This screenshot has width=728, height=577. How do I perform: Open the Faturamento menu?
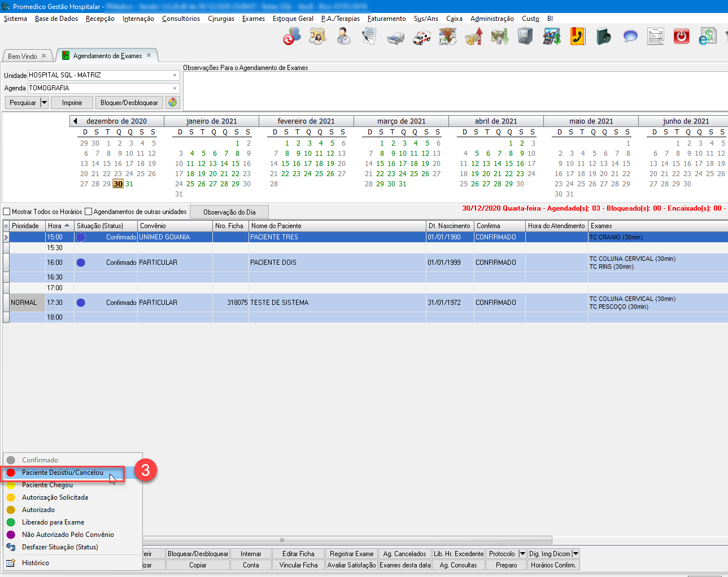[386, 19]
